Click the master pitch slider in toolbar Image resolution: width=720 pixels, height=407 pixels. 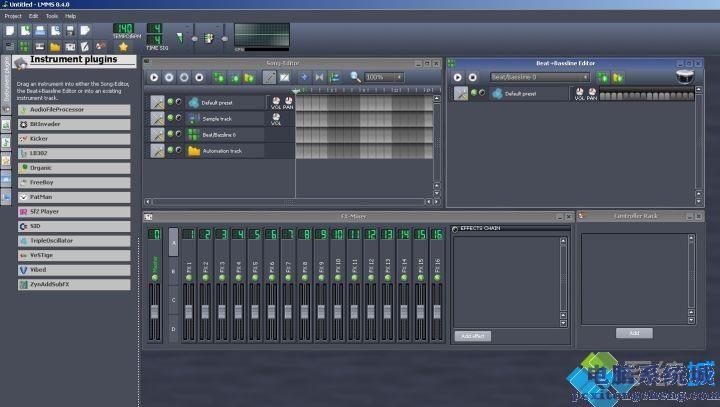225,39
